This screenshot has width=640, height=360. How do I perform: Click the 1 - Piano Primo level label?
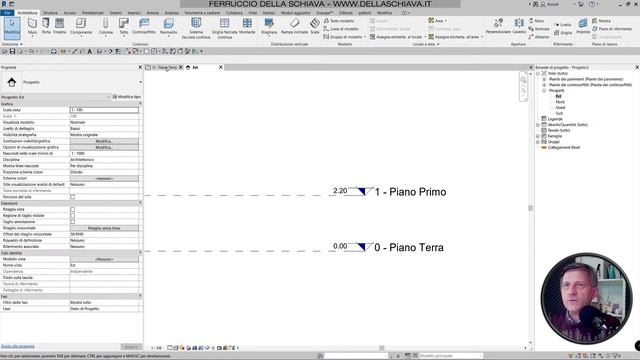[x=410, y=192]
